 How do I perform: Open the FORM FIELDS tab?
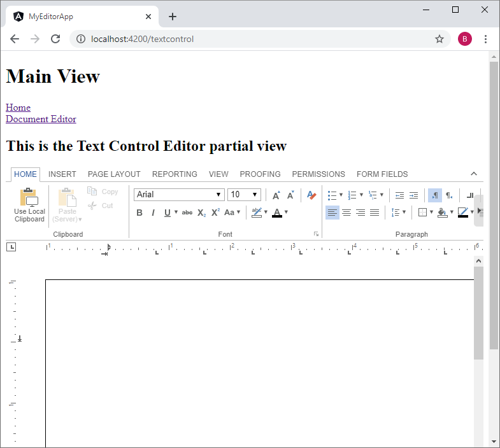(382, 174)
